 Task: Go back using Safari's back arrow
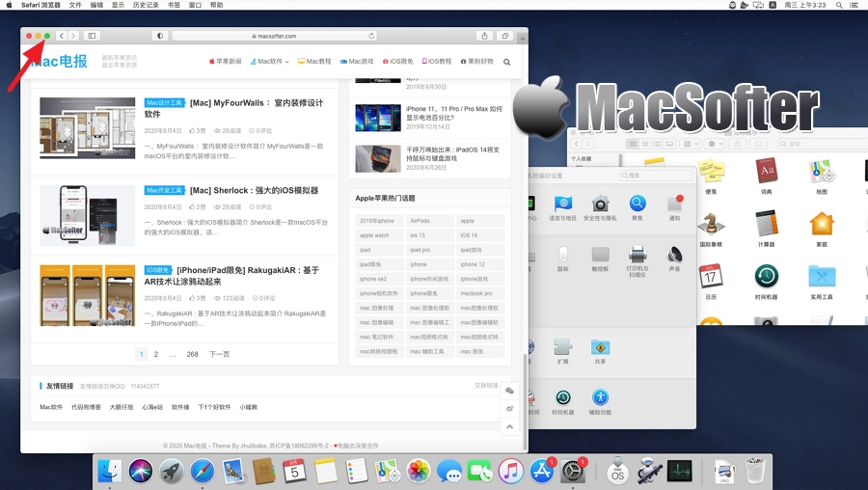[62, 36]
